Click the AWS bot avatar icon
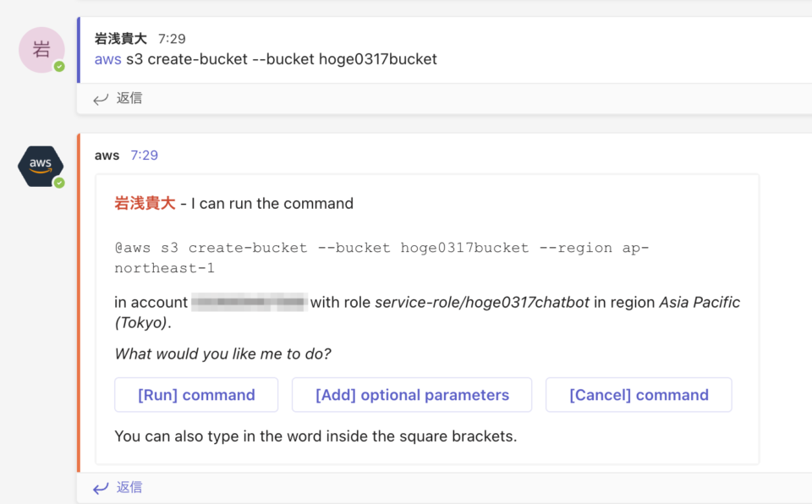Screen dimensions: 812x504 (x=40, y=166)
